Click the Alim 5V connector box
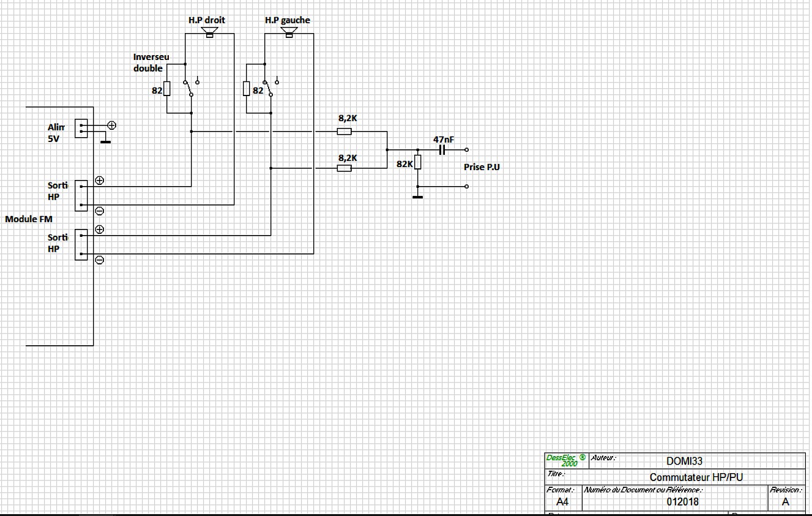 (x=81, y=129)
